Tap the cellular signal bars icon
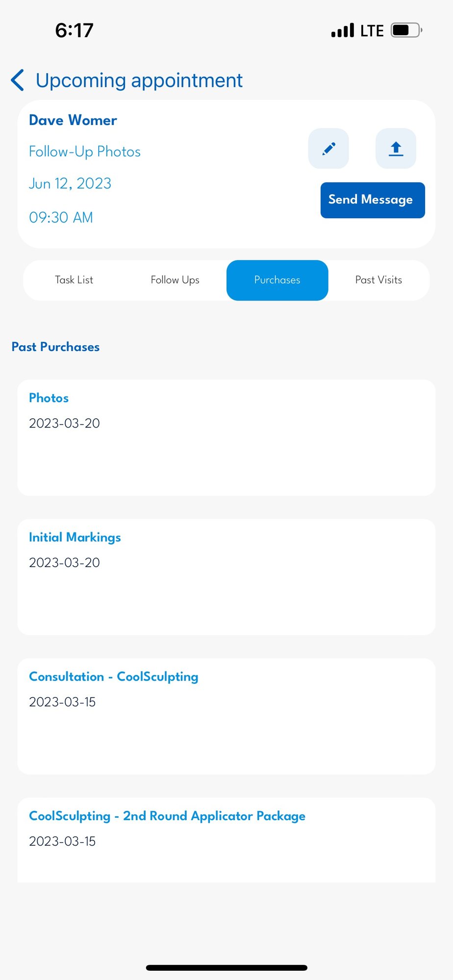The image size is (453, 980). [x=342, y=30]
